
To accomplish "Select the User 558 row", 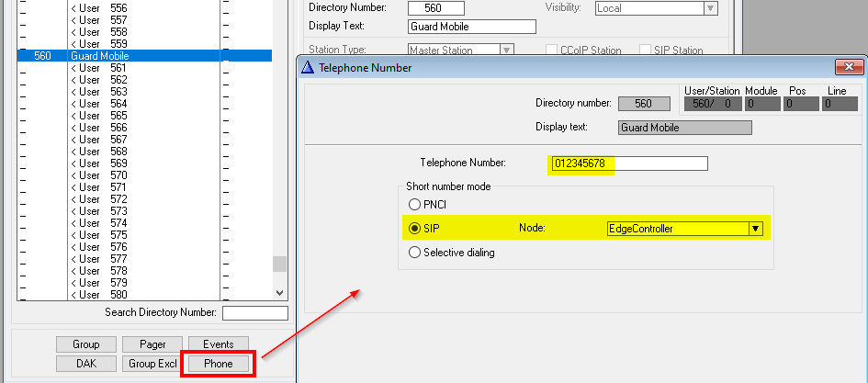I will [x=144, y=32].
